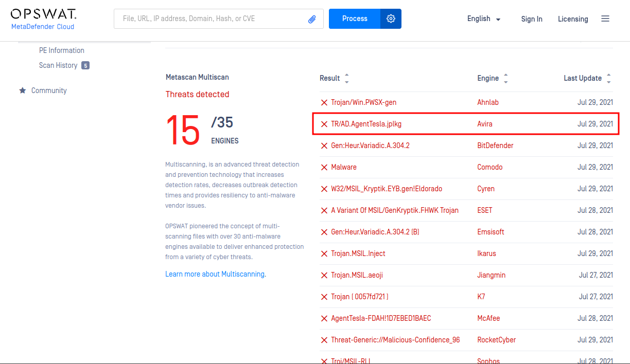The width and height of the screenshot is (630, 364).
Task: Open the hamburger menu icon
Action: pos(605,19)
